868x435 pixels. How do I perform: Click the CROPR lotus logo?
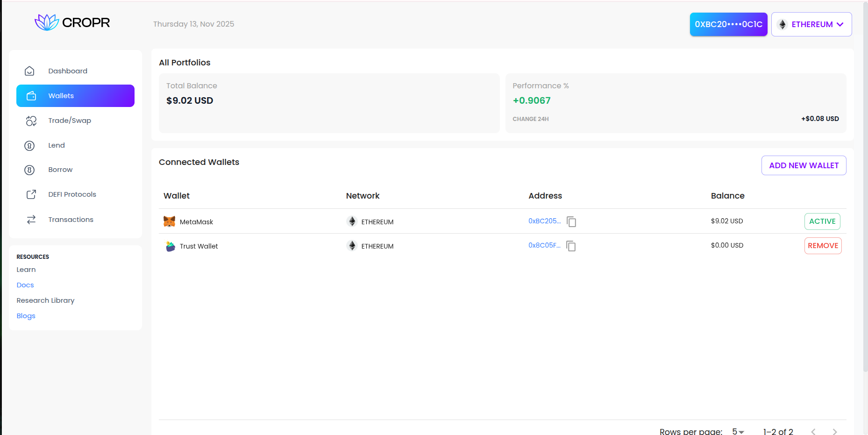click(47, 22)
